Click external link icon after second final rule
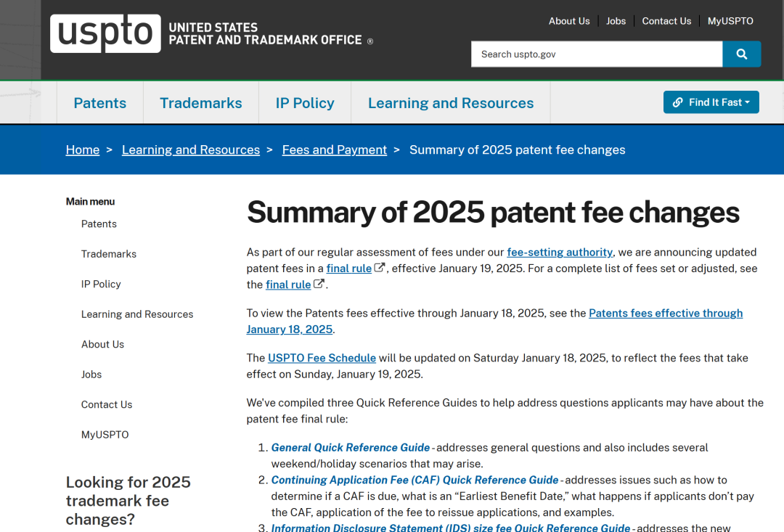 coord(319,284)
